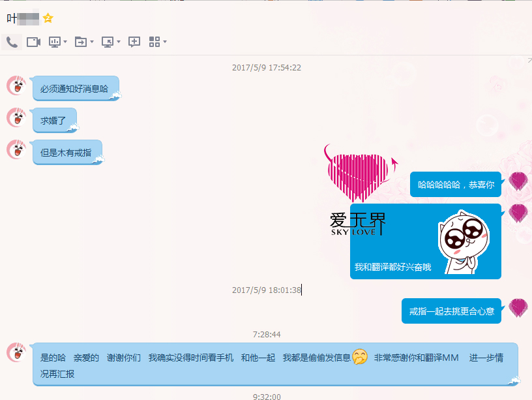532x400 pixels.
Task: Start a video call with the camera icon
Action: tap(33, 42)
